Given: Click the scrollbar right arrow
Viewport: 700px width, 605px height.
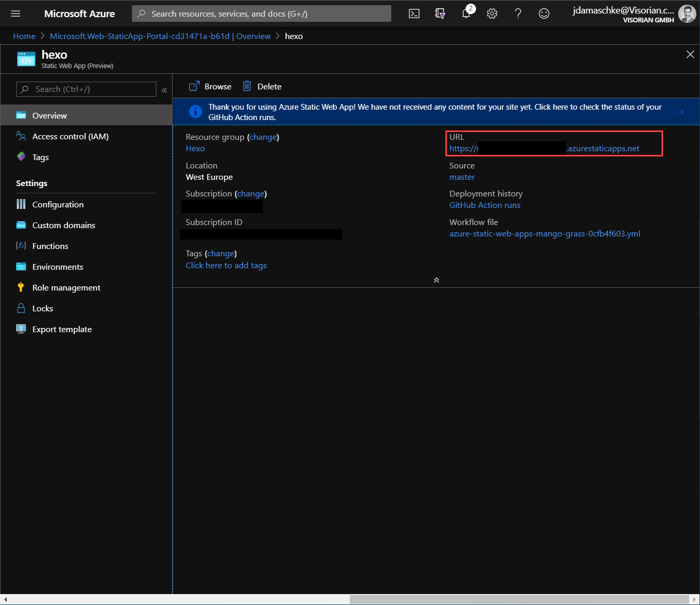Looking at the screenshot, I should (x=694, y=599).
